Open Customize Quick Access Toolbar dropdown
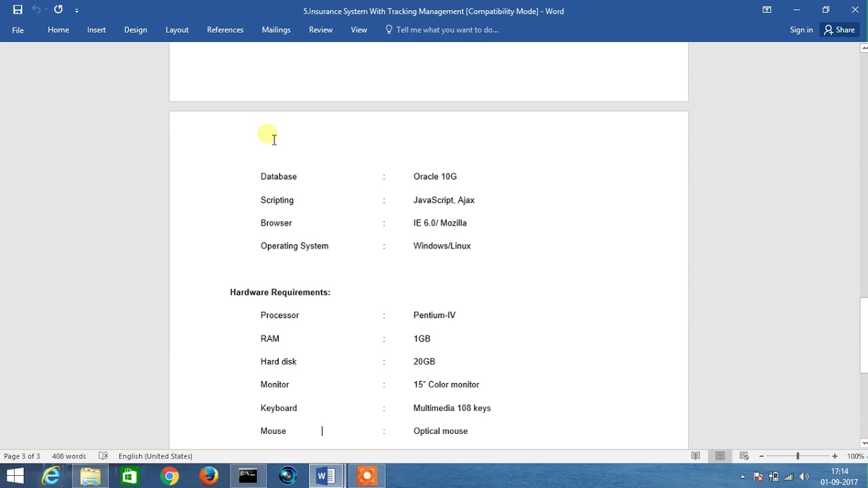Screen dimensions: 868x488 [x=77, y=11]
